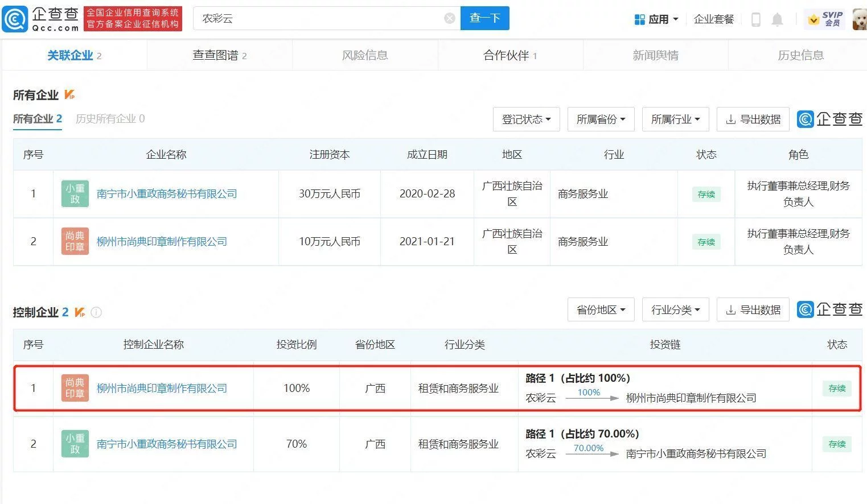Viewport: 867px width, 504px height.
Task: Expand the 所属省份 filter
Action: [601, 119]
